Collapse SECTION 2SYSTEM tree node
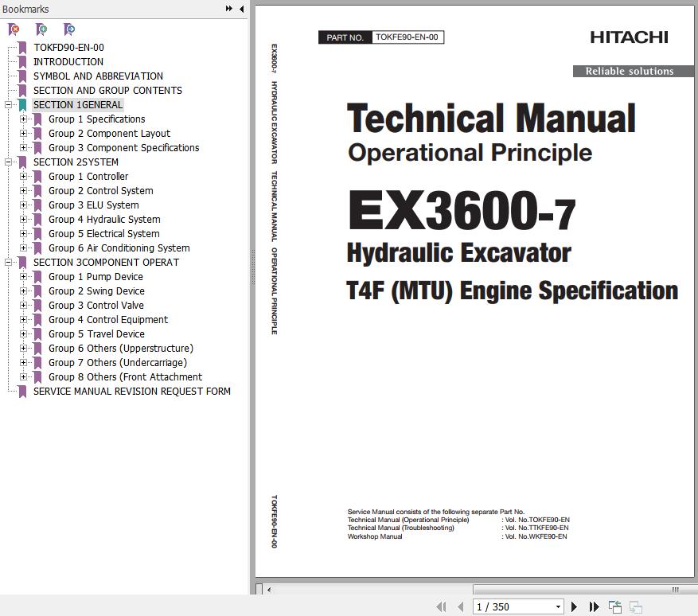This screenshot has width=698, height=616. (9, 162)
